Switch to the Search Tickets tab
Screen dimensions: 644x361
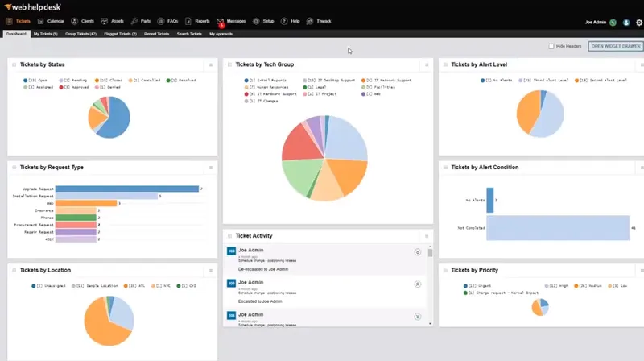(189, 34)
